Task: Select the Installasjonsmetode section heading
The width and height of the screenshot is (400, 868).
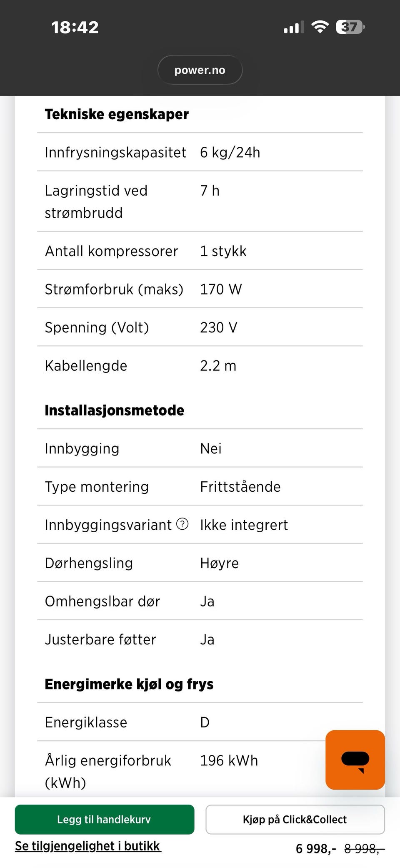Action: click(x=115, y=410)
